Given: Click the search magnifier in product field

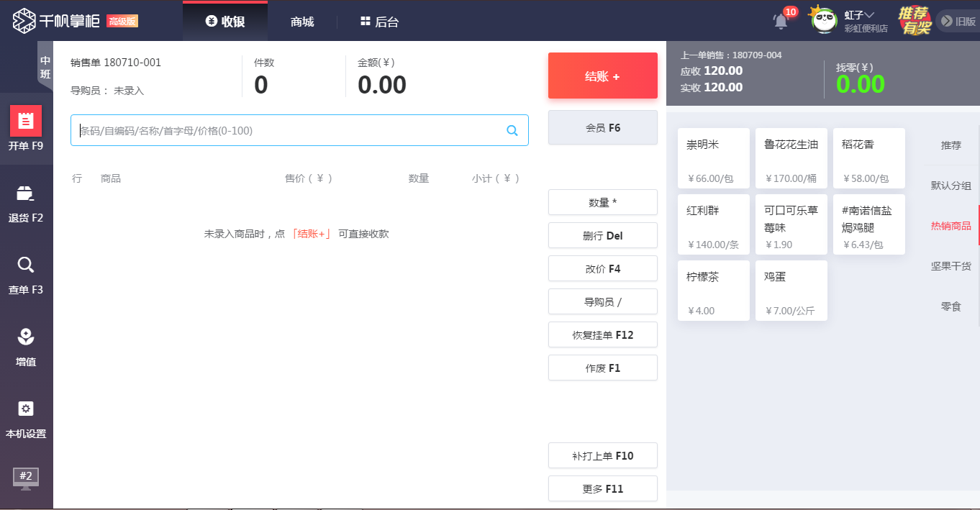Looking at the screenshot, I should pos(512,130).
